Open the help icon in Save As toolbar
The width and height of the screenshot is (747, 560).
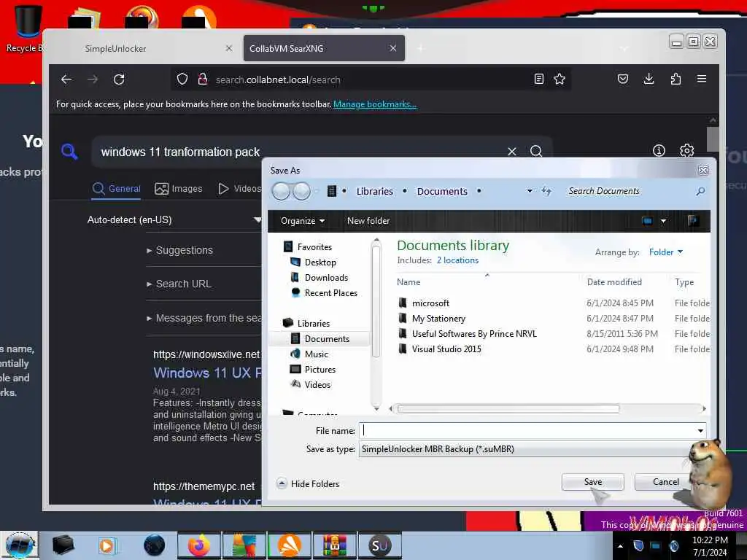pyautogui.click(x=693, y=220)
